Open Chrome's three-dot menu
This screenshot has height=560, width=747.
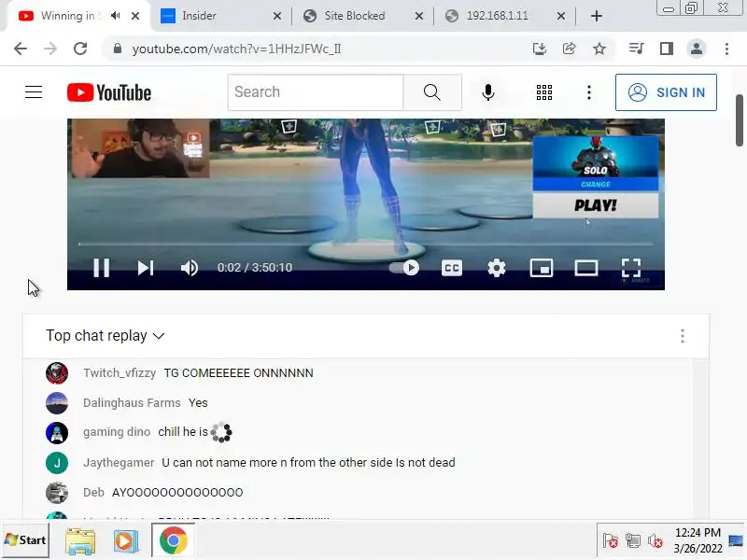(x=726, y=49)
